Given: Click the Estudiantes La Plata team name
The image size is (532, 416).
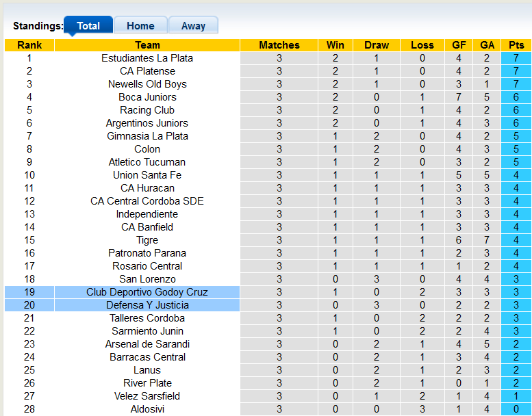Looking at the screenshot, I should coord(147,58).
